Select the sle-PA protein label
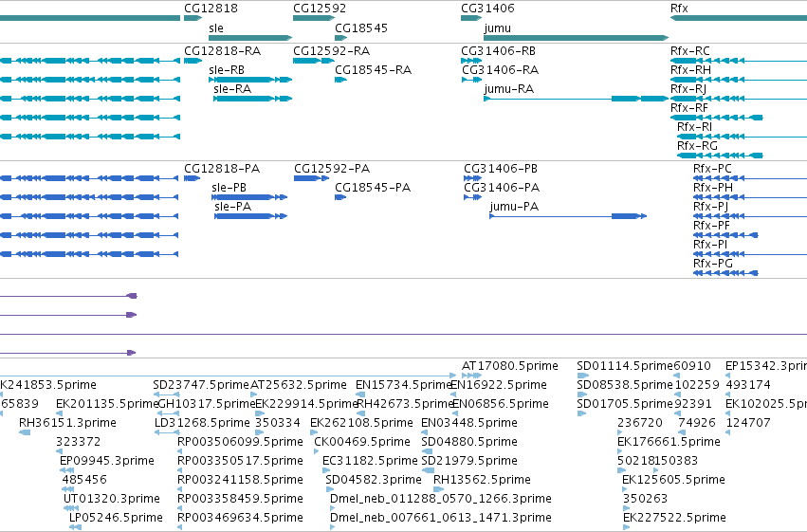This screenshot has width=807, height=532. 232,207
